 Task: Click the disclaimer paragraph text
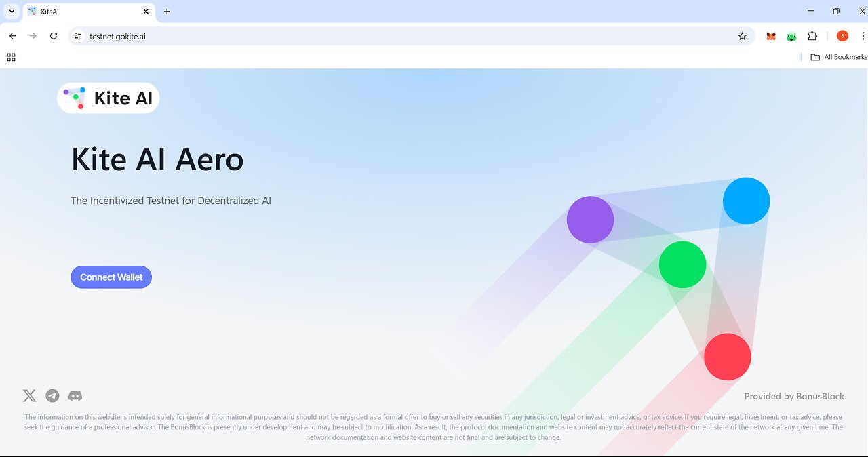point(434,427)
